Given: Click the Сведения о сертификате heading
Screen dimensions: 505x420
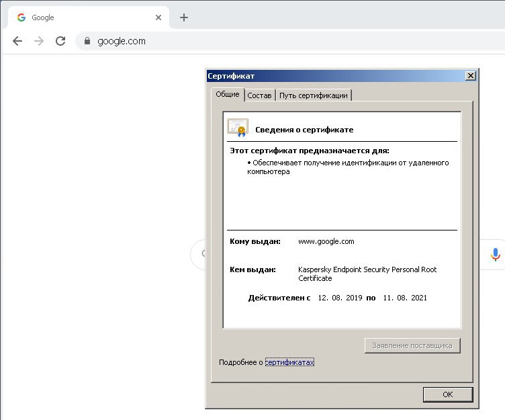Looking at the screenshot, I should (x=304, y=130).
